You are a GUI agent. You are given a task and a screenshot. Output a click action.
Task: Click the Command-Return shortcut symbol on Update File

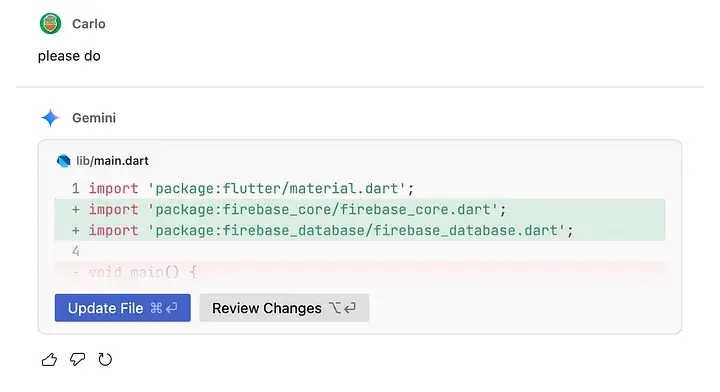coord(164,308)
